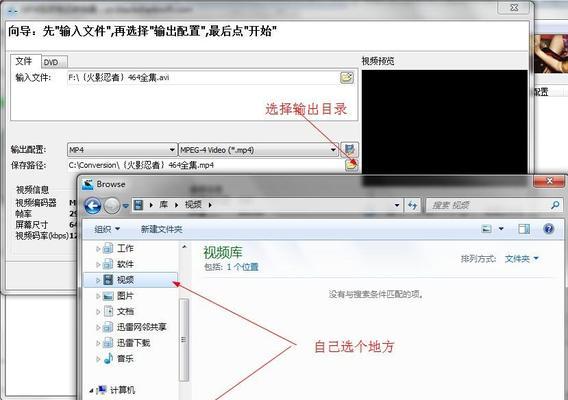Open MPEG-4 Video (*.mp4) dropdown
The width and height of the screenshot is (568, 400).
click(258, 150)
